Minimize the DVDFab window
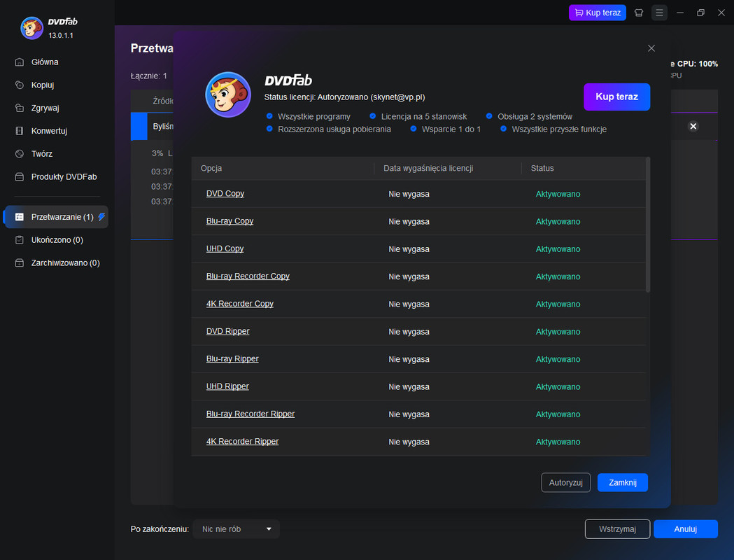 pos(679,13)
